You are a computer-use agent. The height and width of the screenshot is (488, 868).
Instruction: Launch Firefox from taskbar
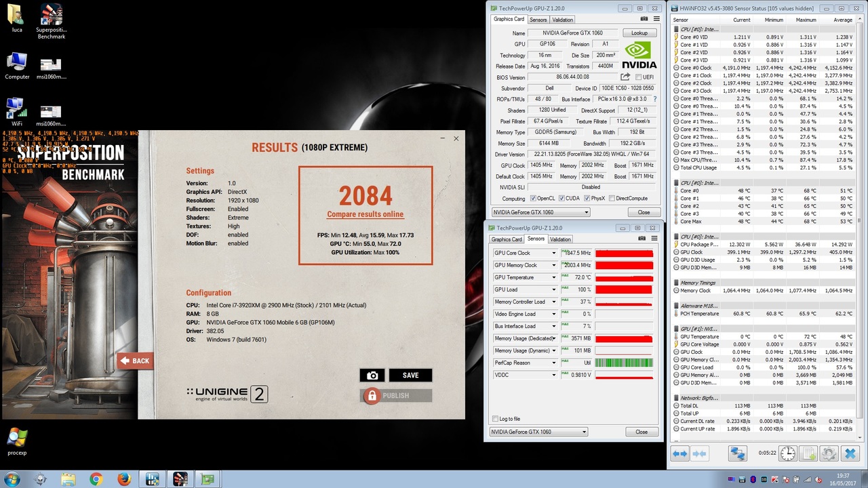pos(123,479)
